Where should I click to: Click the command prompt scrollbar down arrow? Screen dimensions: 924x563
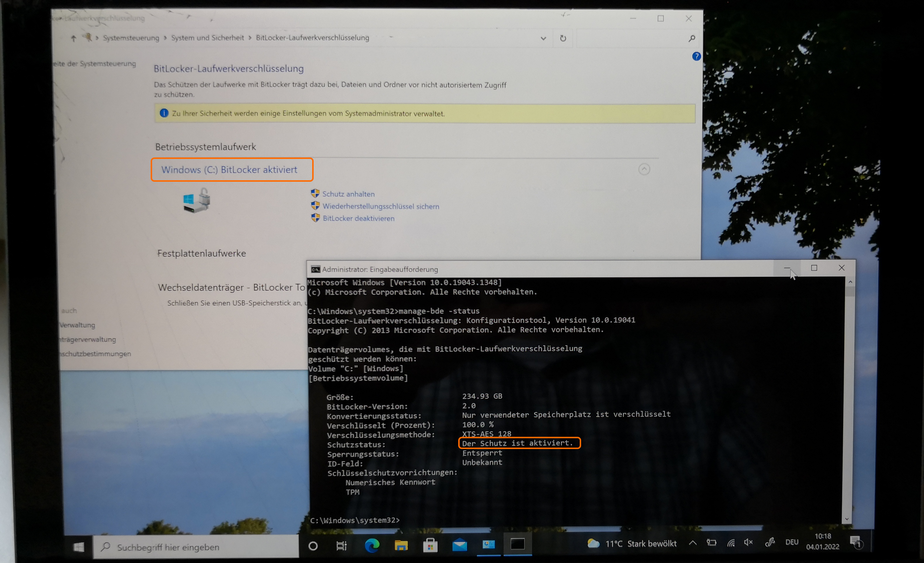(846, 519)
